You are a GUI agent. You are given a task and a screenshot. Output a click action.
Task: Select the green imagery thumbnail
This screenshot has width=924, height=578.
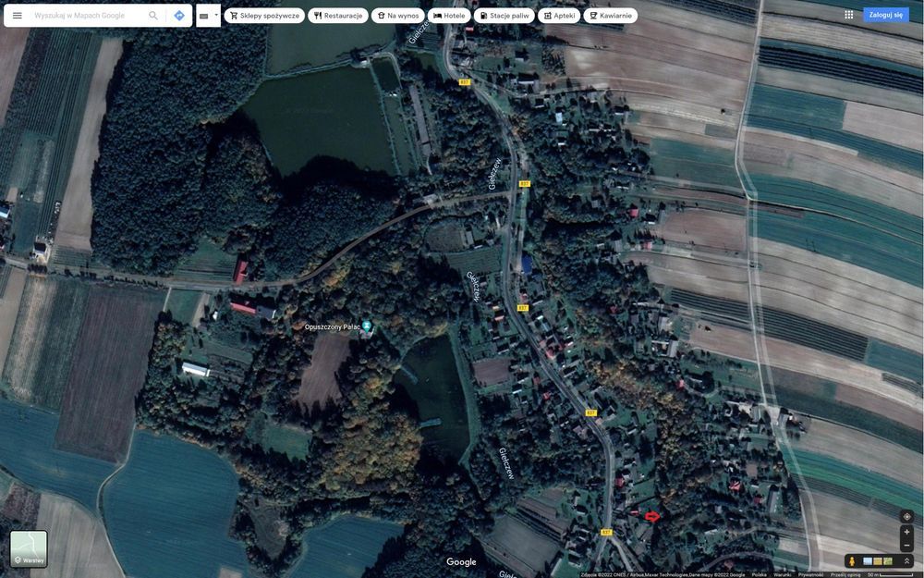(x=887, y=561)
